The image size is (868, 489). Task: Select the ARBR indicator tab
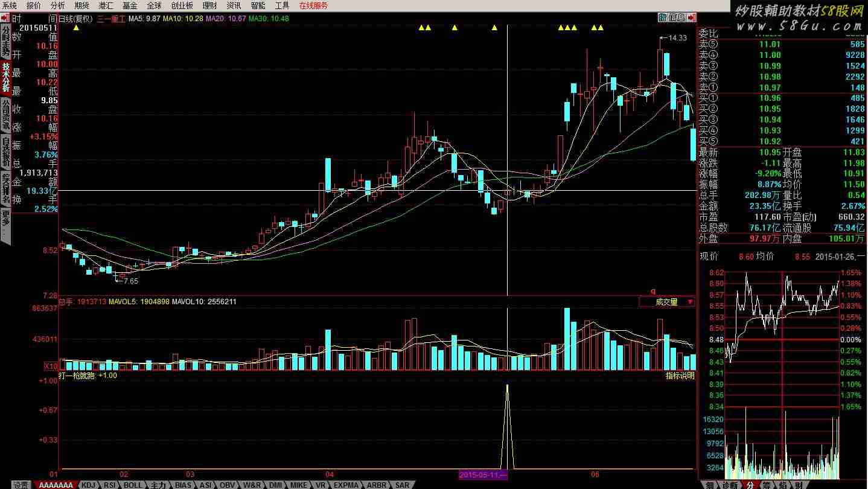pyautogui.click(x=377, y=485)
